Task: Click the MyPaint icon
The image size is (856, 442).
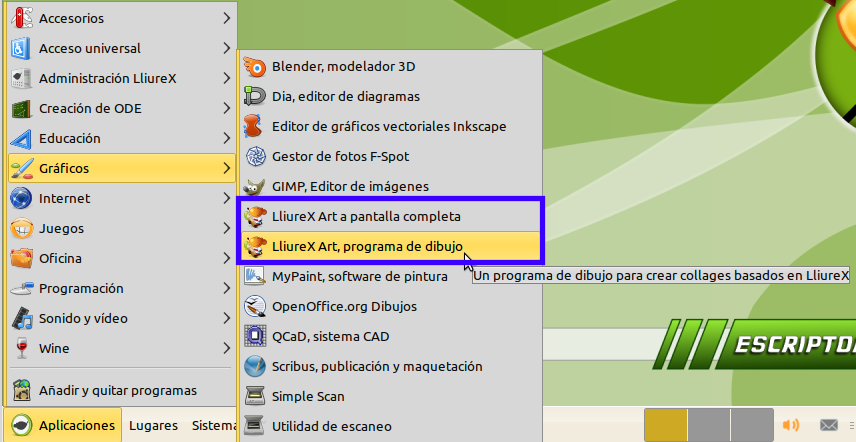Action: 255,277
